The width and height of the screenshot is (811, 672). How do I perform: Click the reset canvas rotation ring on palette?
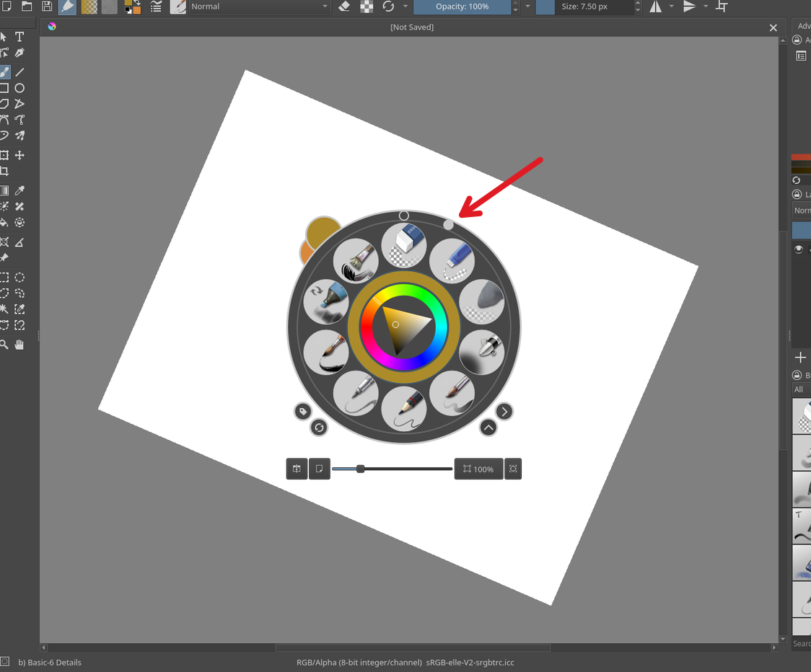404,216
